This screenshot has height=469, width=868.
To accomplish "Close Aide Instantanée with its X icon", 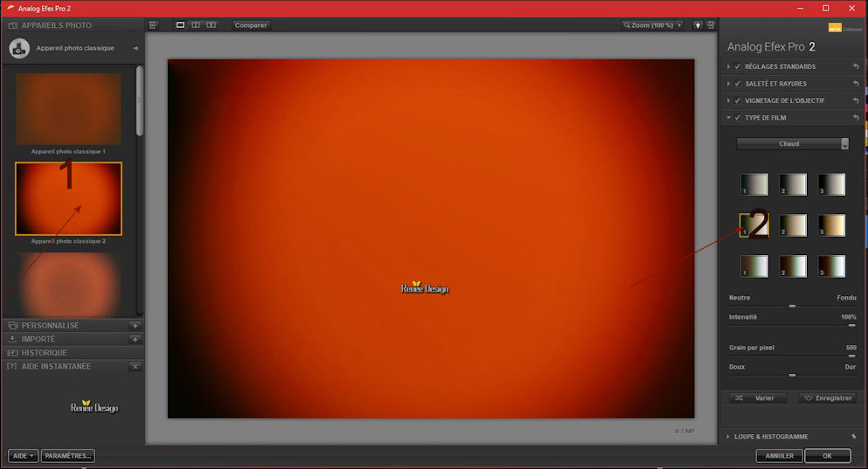I will (x=135, y=366).
